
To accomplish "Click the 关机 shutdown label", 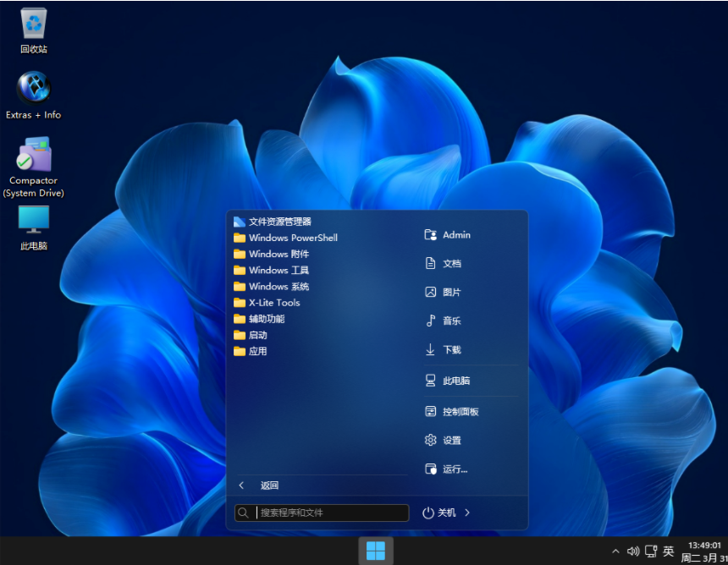I will (x=447, y=513).
